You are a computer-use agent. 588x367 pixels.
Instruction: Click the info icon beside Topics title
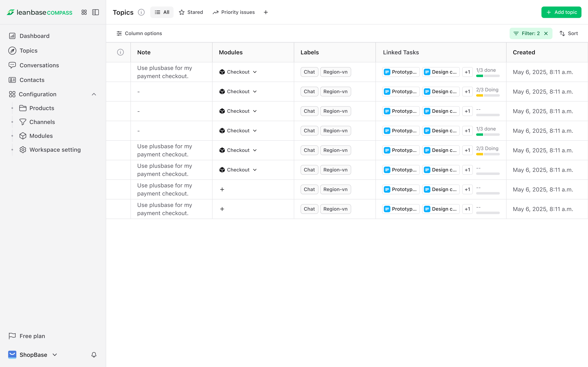coord(141,12)
